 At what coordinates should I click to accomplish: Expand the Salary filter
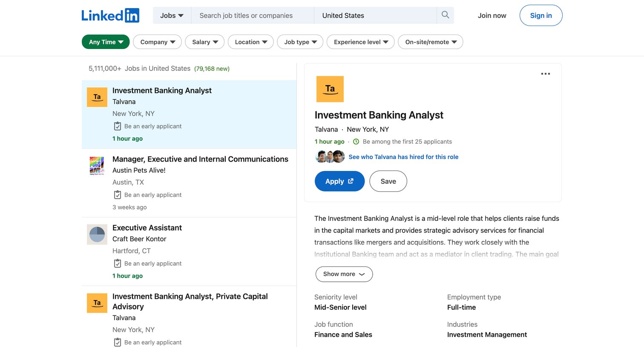click(x=205, y=42)
